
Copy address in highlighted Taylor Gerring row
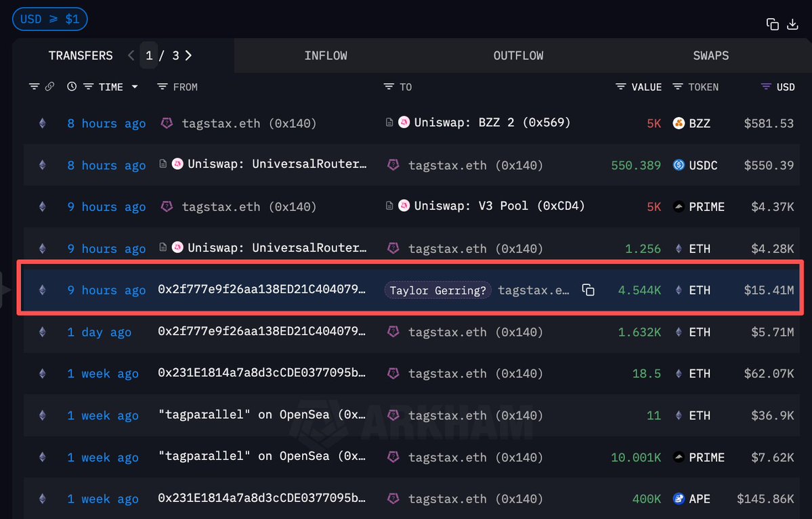[x=588, y=290]
